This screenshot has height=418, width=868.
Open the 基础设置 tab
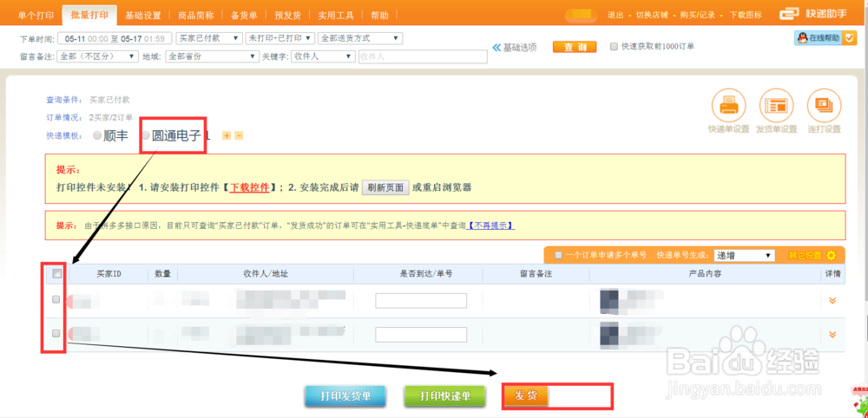(x=143, y=16)
